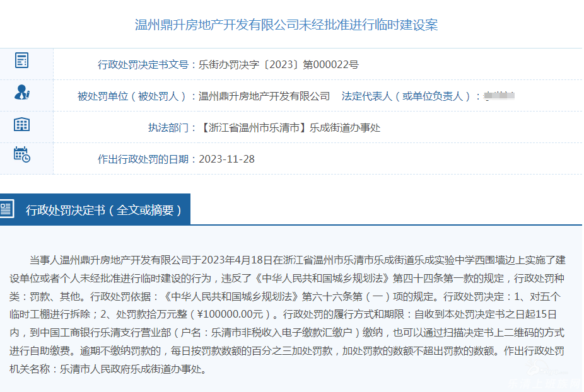This screenshot has width=584, height=392.
Task: Click the building icon beside 执法部门 row
Action: 21,124
